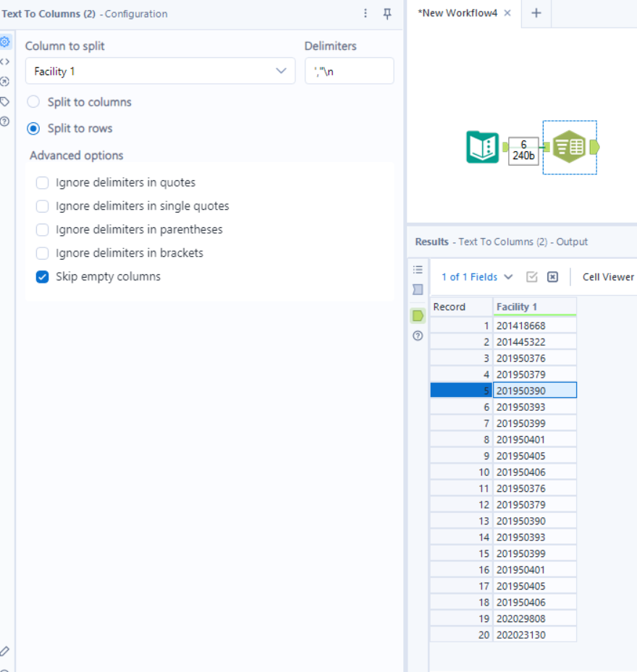Select the Split to rows option

(x=33, y=129)
